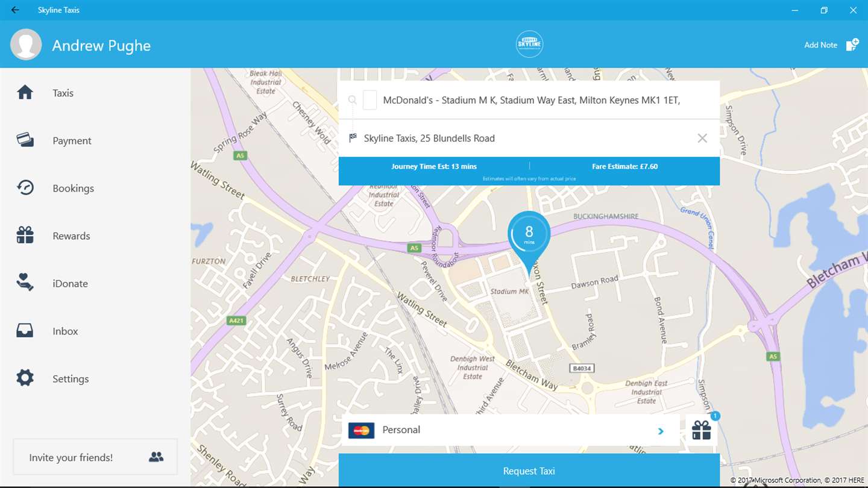
Task: Expand payment options chevron arrow
Action: click(661, 431)
